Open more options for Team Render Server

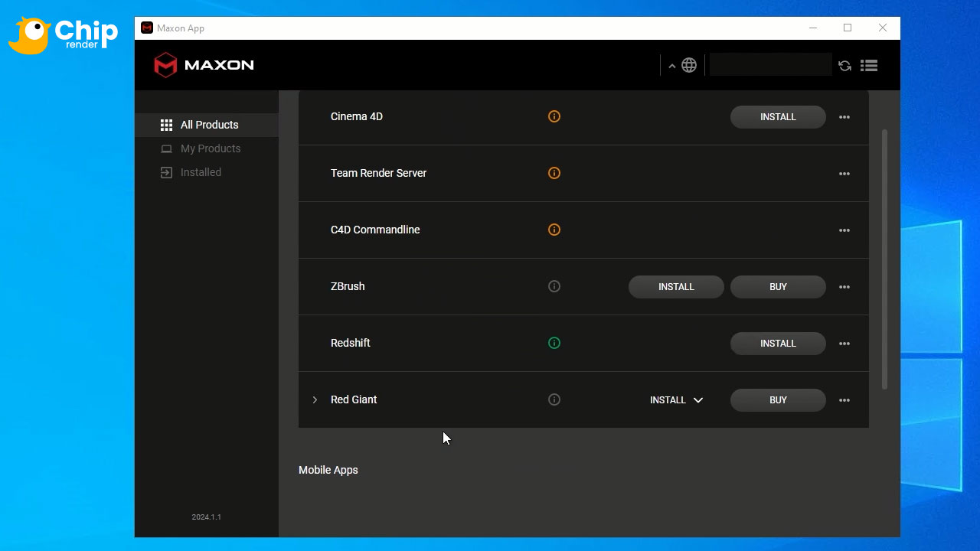point(844,174)
